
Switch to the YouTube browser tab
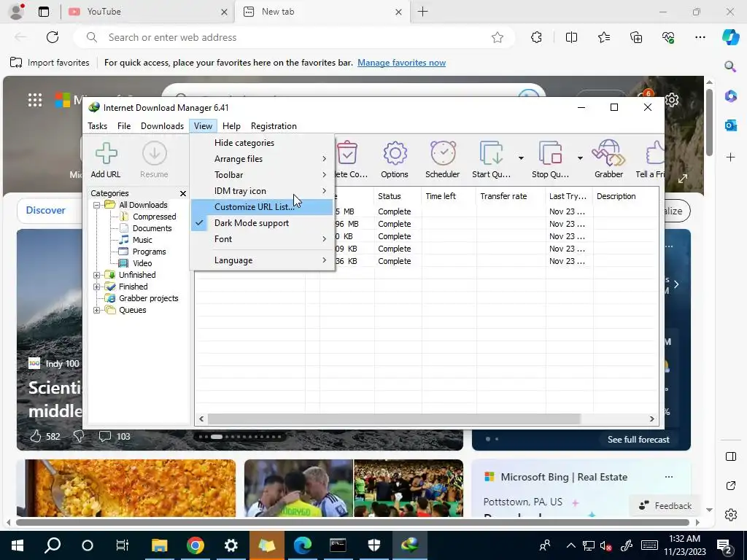(x=147, y=12)
